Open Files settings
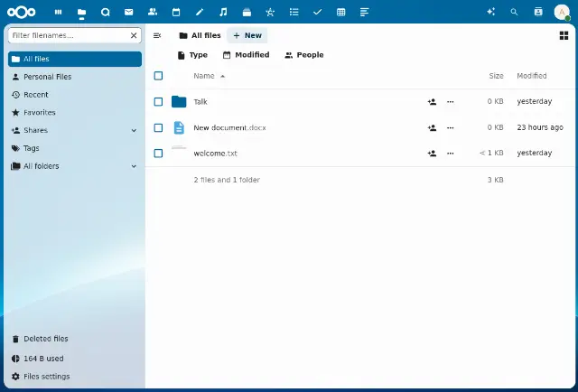Image resolution: width=578 pixels, height=392 pixels. 75,377
